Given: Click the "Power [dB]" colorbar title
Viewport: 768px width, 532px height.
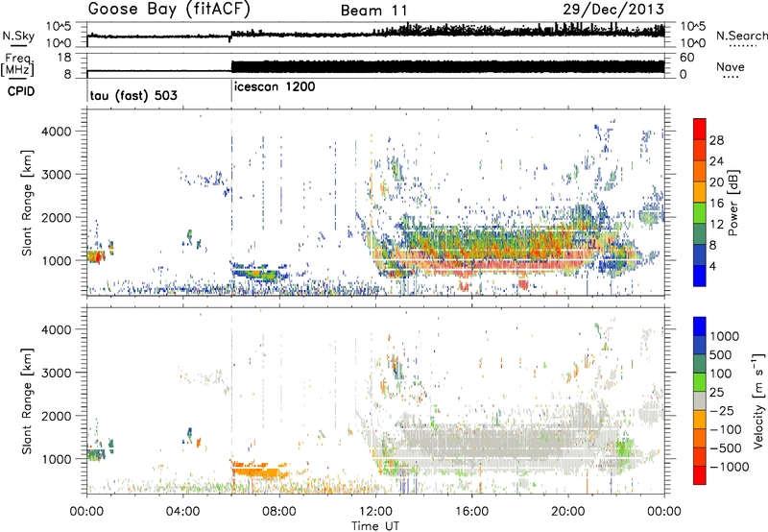Looking at the screenshot, I should click(x=732, y=203).
